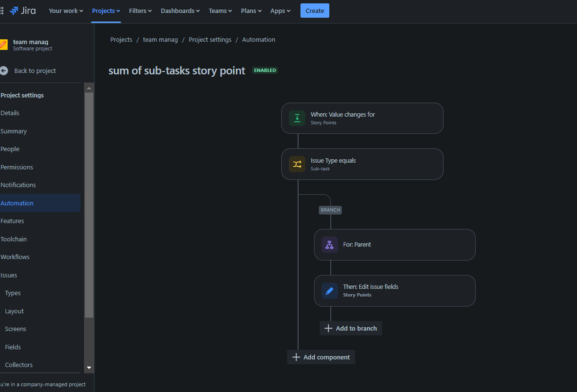Click the Project settings heading
This screenshot has height=392, width=577.
click(22, 95)
